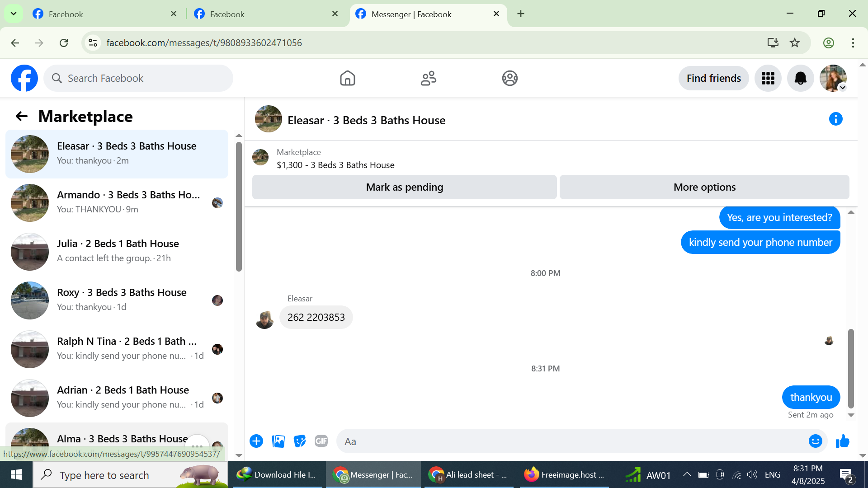Image resolution: width=868 pixels, height=488 pixels.
Task: Open the notifications bell
Action: (800, 78)
